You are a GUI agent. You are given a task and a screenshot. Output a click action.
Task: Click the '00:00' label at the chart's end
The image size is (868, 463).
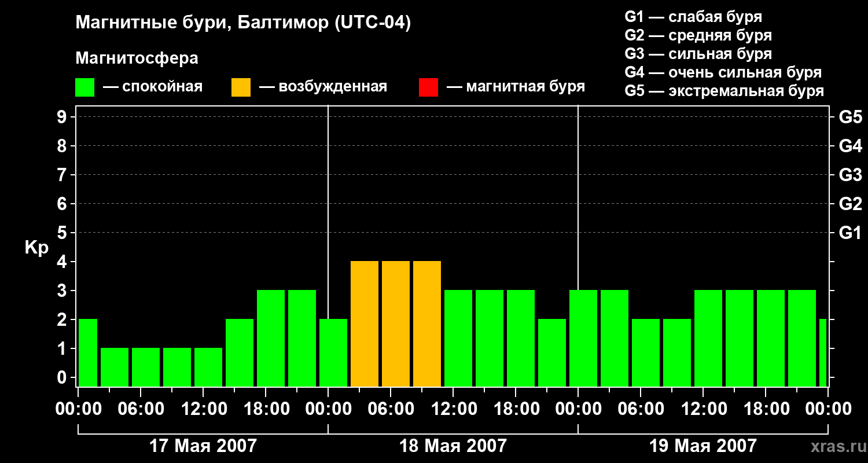[x=828, y=409]
